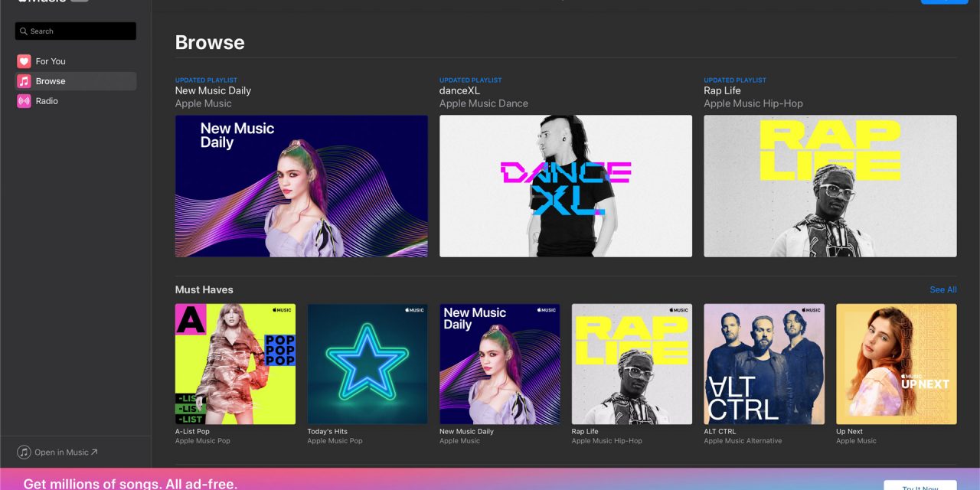Open the danceXL featured playlist artwork

pos(566,186)
